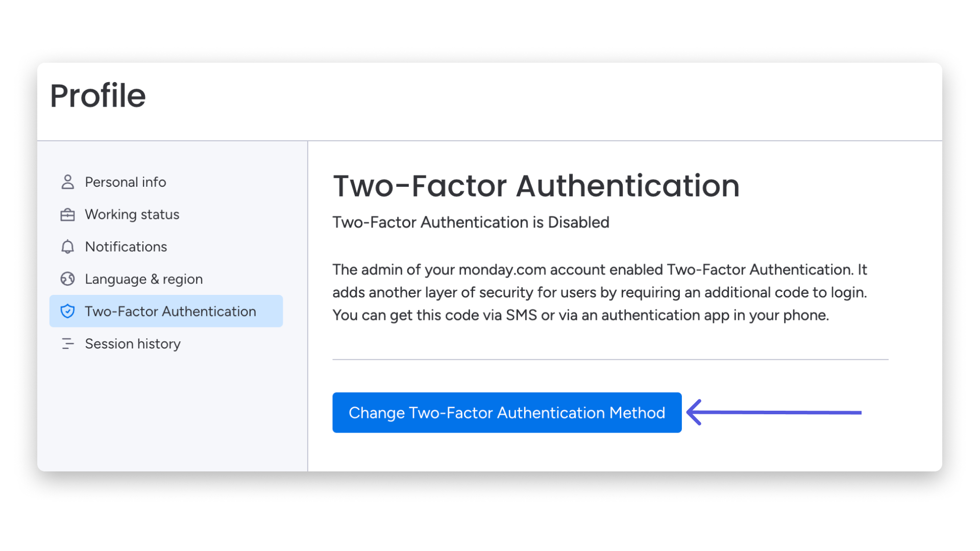Click the status text saying authentication is Disabled
Viewport: 980px width, 551px height.
[x=471, y=222]
